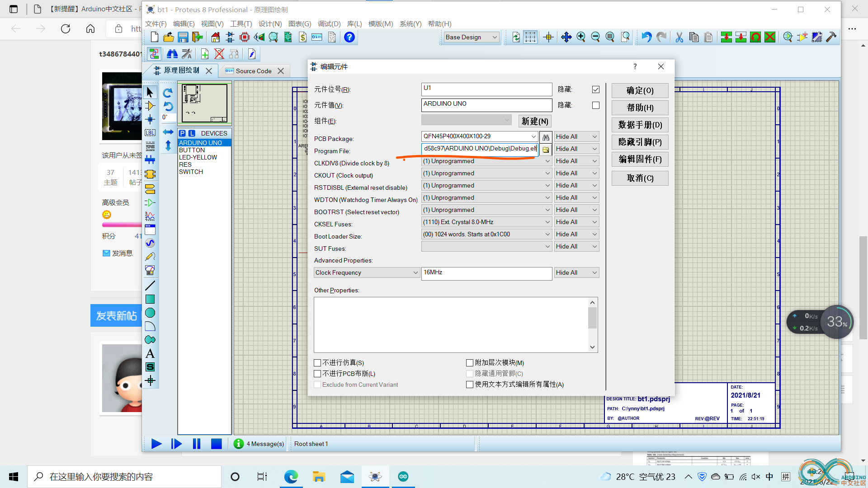Toggle the grid display toolbar icon

click(x=530, y=37)
